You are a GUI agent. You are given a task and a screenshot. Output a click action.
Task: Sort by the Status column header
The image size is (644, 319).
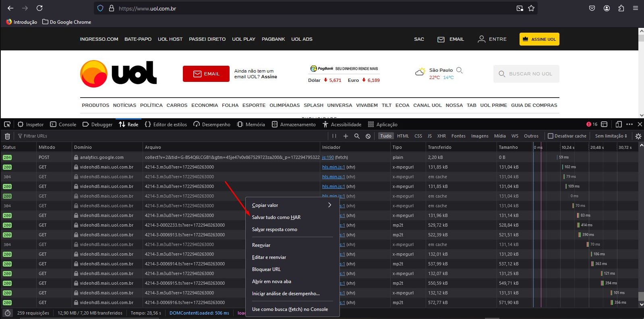pos(18,147)
